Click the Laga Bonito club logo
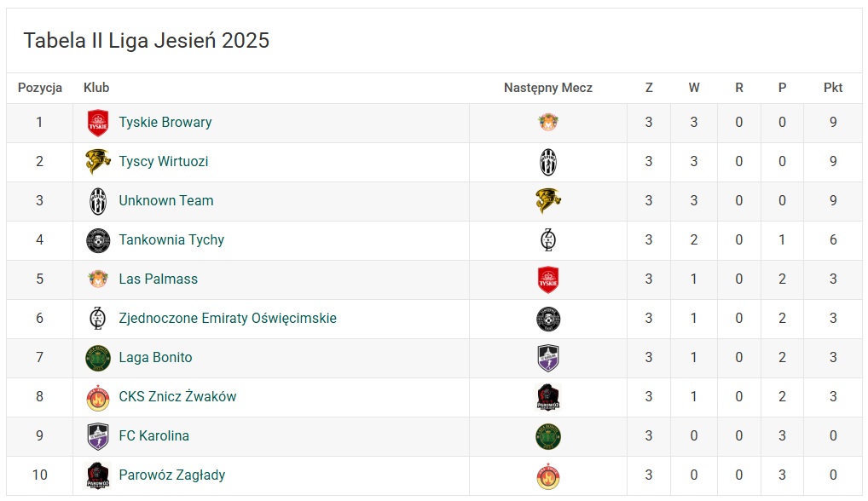The width and height of the screenshot is (868, 501). coord(98,358)
